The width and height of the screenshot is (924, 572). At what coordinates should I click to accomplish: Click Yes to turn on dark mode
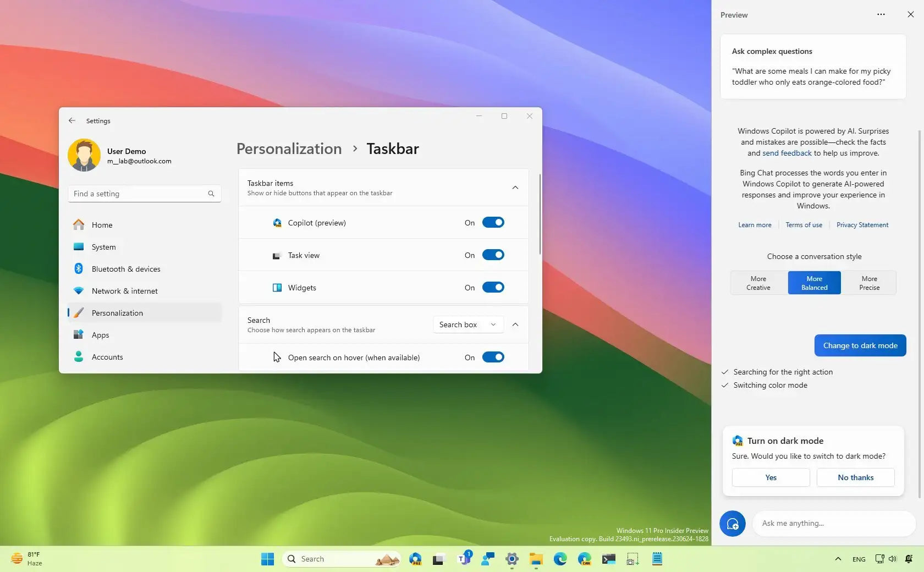coord(771,477)
